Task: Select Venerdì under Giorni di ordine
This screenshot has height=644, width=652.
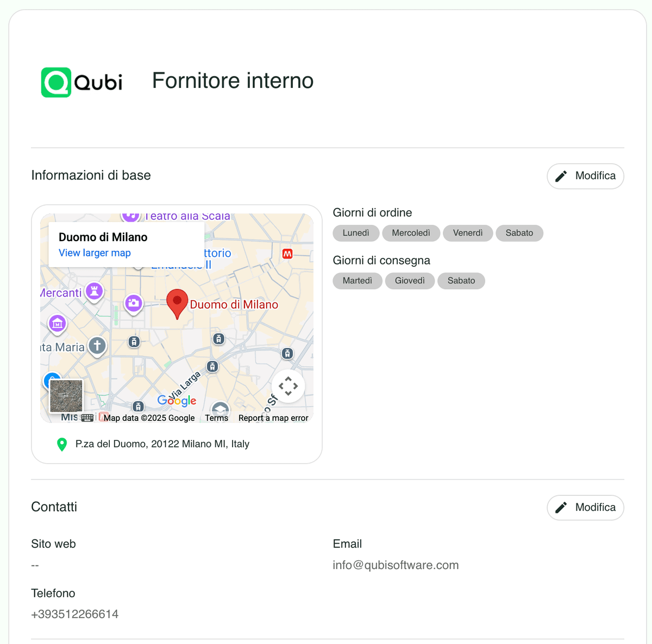Action: [x=468, y=233]
